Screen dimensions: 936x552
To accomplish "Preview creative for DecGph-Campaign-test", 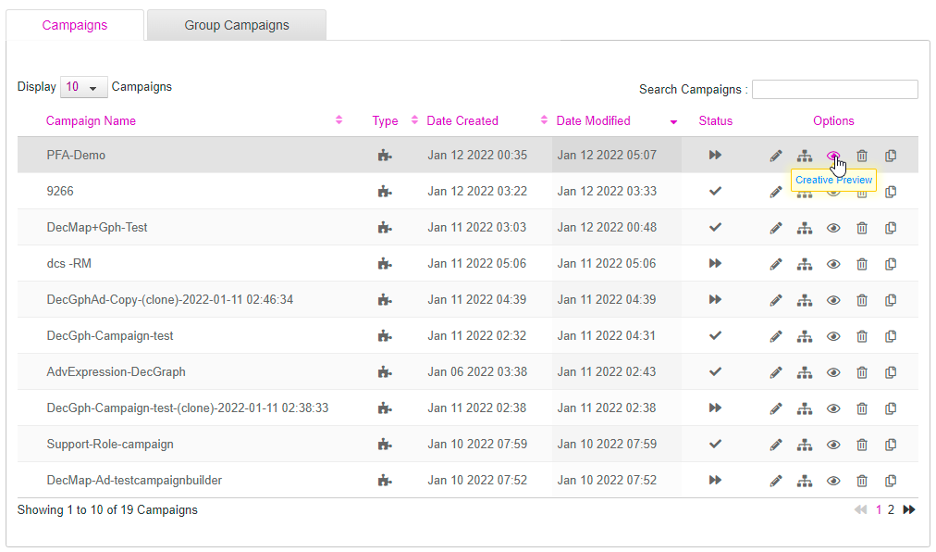I will point(833,337).
